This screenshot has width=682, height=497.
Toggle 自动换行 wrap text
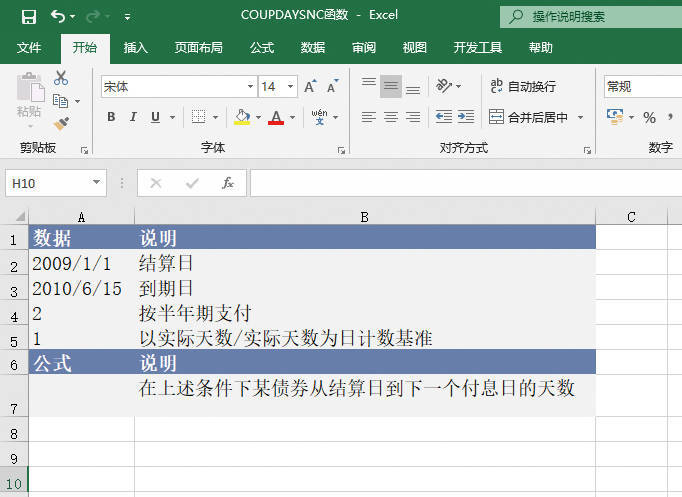pyautogui.click(x=523, y=87)
